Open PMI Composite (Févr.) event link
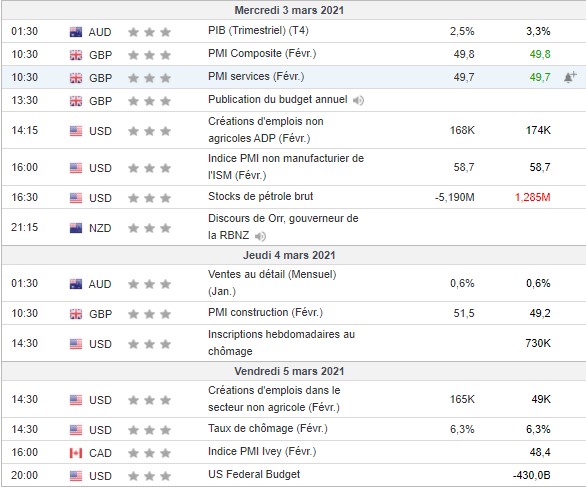586x487 pixels. (x=262, y=54)
